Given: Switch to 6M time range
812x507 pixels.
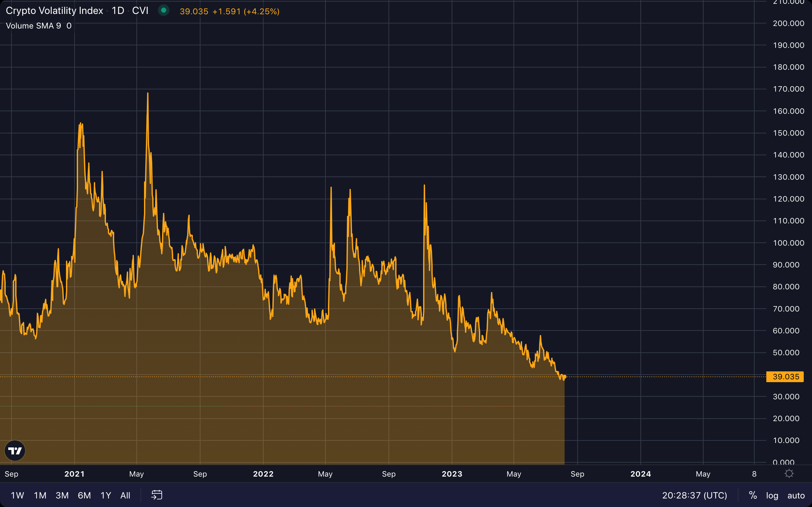Looking at the screenshot, I should 84,495.
